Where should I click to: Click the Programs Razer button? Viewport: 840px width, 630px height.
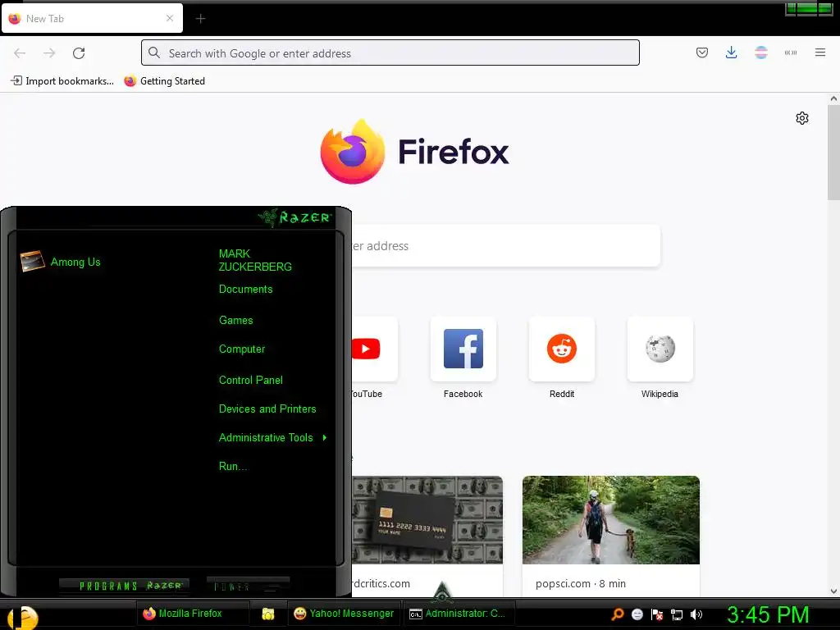(125, 586)
